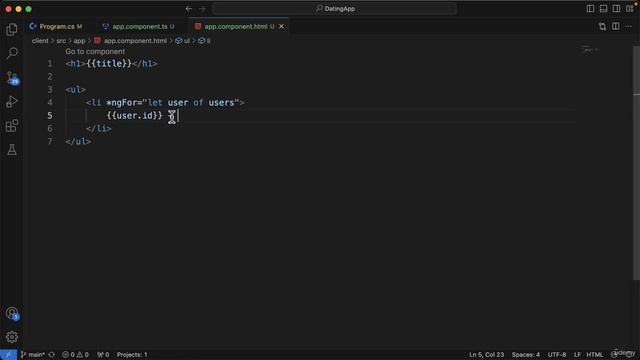Viewport: 640px width, 360px height.
Task: Go back with the navigation arrow
Action: pos(189,9)
